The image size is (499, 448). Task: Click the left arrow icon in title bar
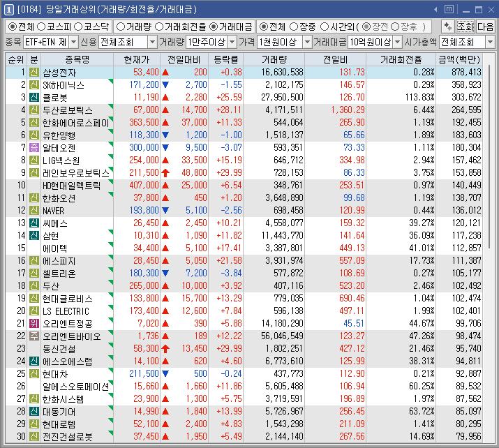click(435, 10)
